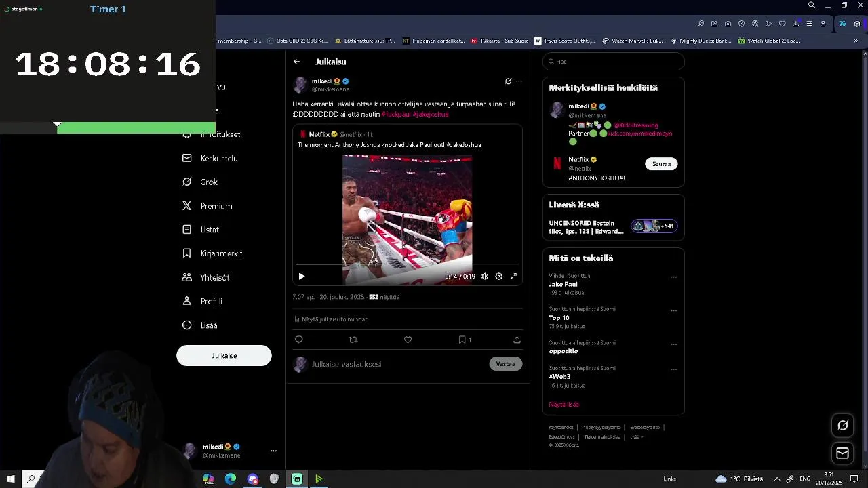868x488 pixels.
Task: Expand the bookmarks bar overflow chevron
Action: (856, 41)
